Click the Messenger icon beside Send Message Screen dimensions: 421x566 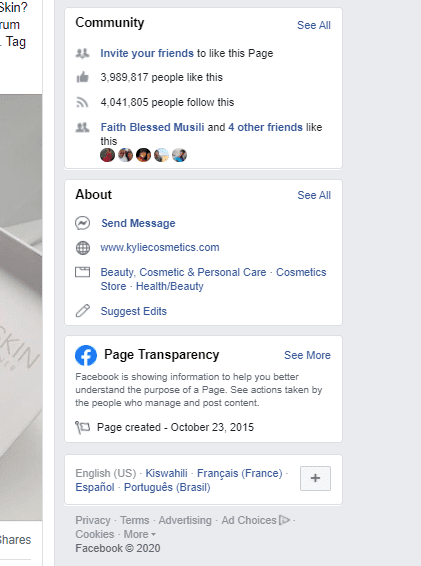point(82,223)
